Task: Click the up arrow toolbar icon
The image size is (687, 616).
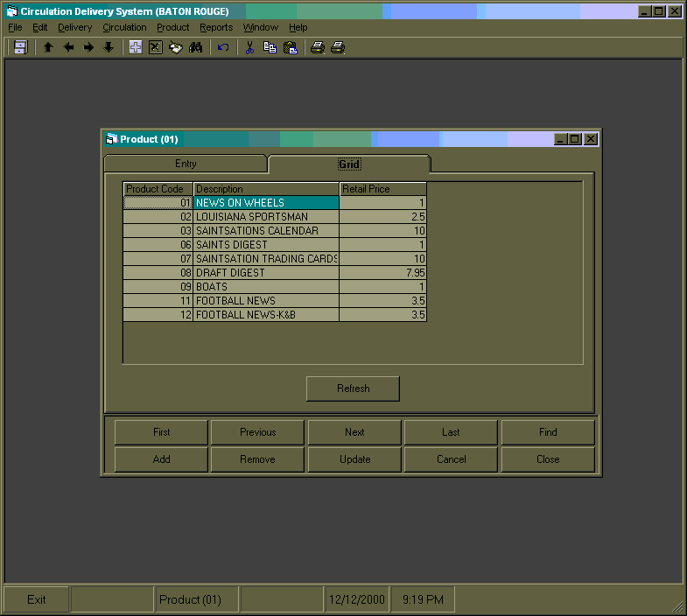Action: (48, 47)
